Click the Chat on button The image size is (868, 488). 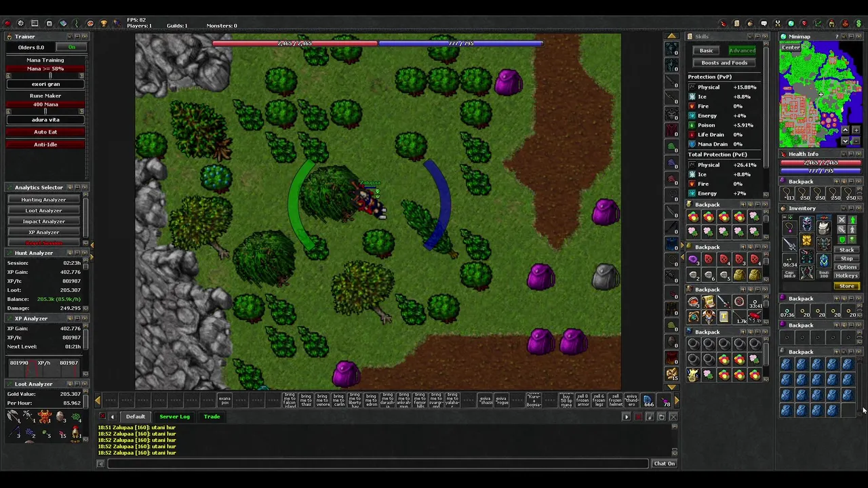coord(664,464)
